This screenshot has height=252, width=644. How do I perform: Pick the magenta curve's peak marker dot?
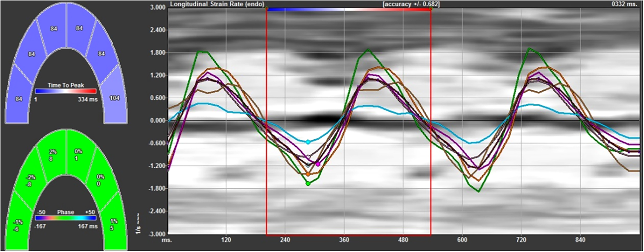[x=318, y=164]
